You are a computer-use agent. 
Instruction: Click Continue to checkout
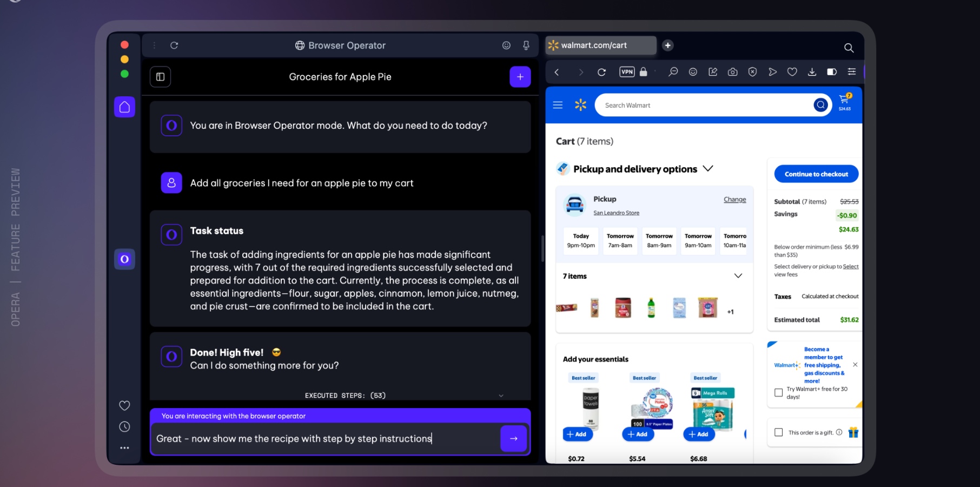(816, 174)
